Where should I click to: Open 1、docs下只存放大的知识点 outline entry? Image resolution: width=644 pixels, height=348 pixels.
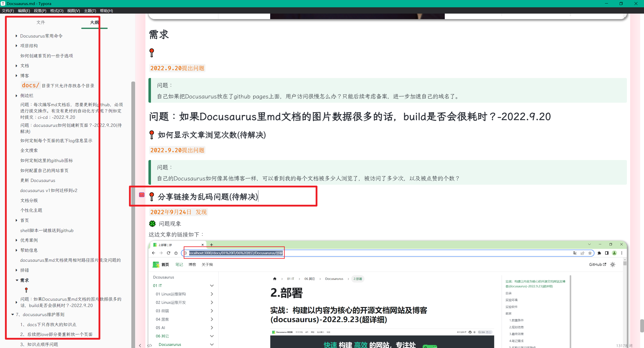[48, 325]
